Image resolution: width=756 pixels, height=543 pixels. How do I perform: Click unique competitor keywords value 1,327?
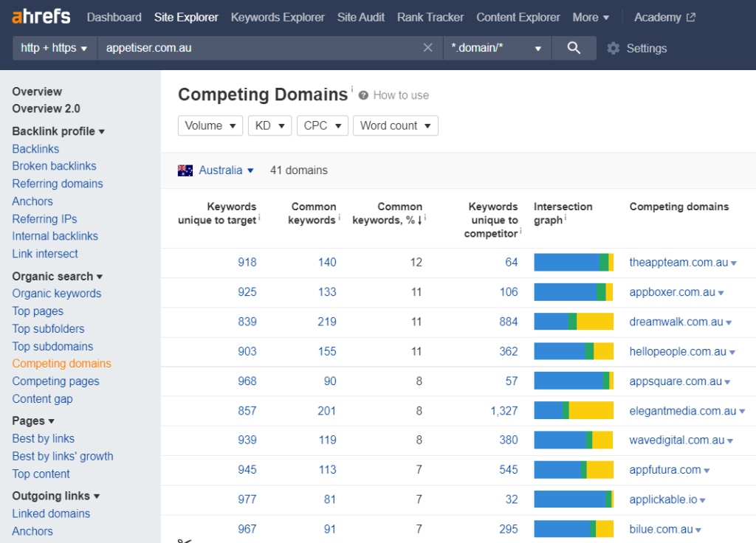(x=504, y=411)
